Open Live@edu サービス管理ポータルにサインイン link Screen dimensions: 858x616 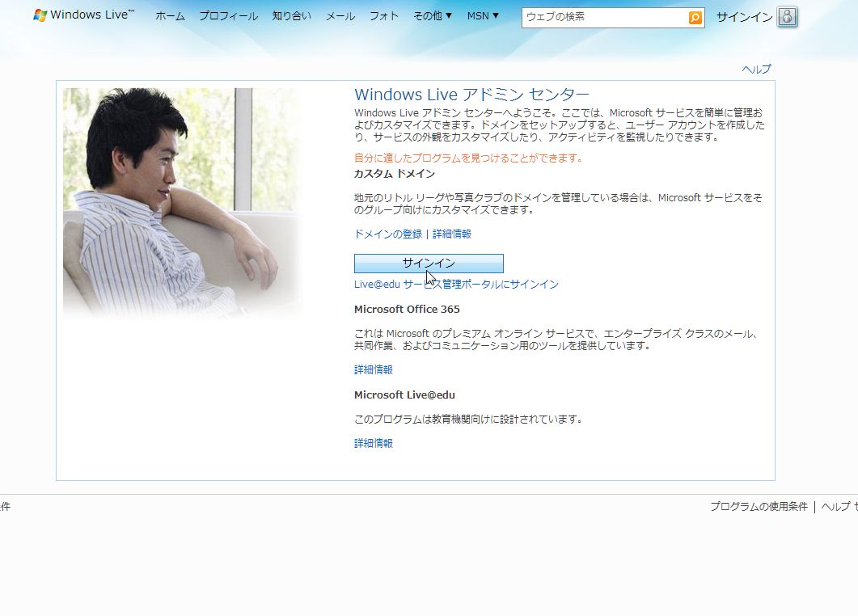tap(456, 285)
